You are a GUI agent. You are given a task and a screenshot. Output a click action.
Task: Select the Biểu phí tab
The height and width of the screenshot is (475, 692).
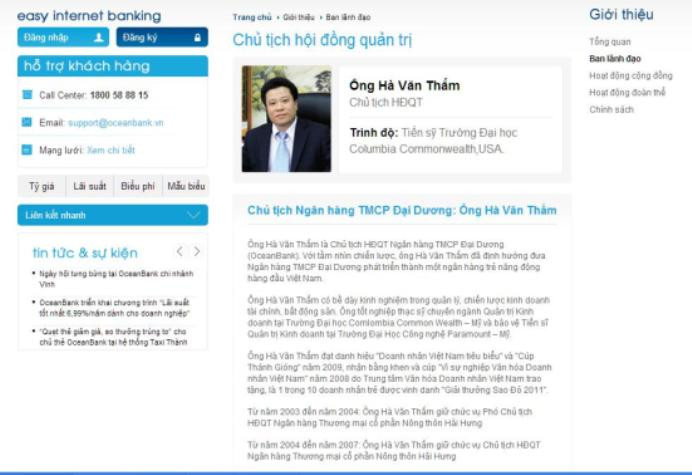point(138,186)
